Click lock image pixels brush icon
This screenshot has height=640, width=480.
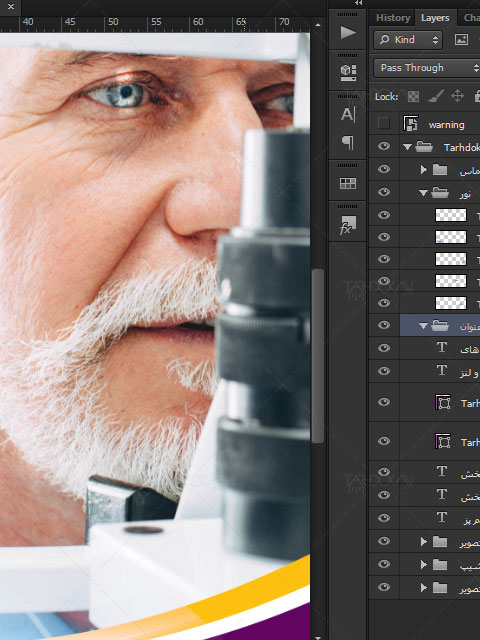[x=436, y=96]
